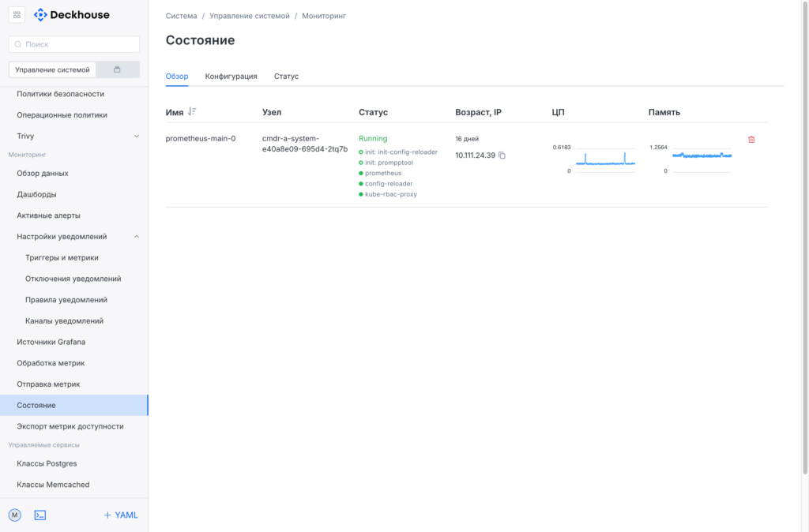Open the Статус tab

(286, 77)
